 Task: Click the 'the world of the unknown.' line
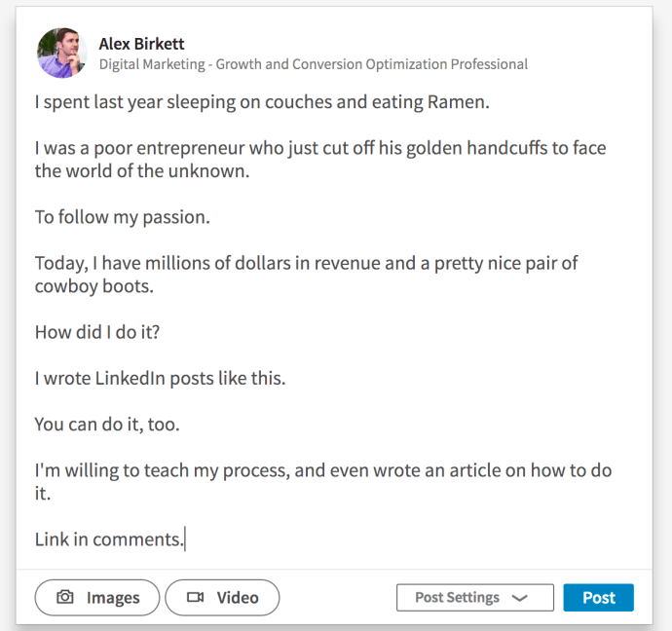pos(142,171)
